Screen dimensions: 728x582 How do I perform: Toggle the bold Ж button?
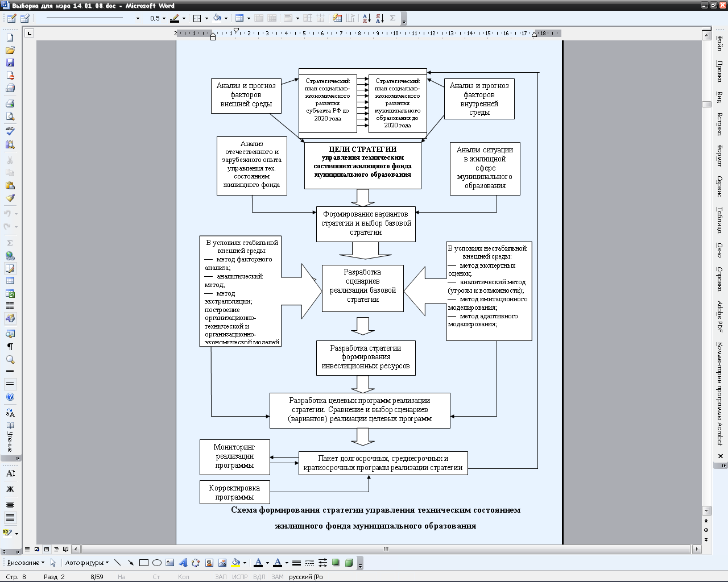click(10, 489)
